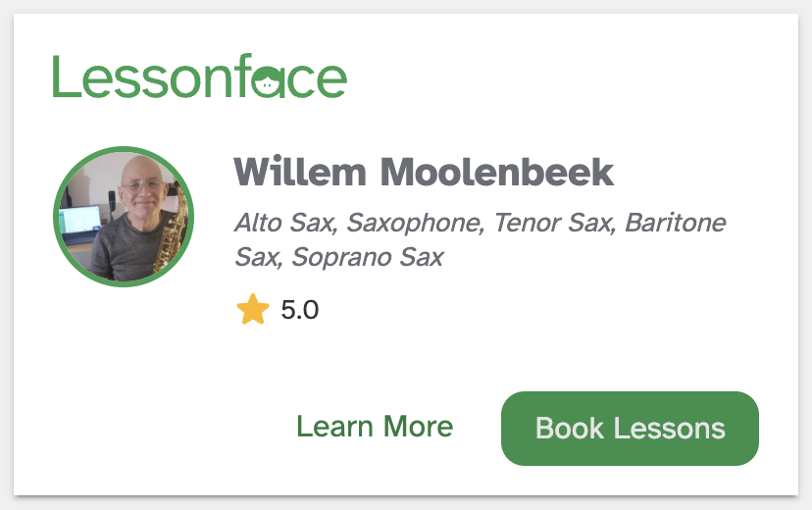812x510 pixels.
Task: Open the Learn More link
Action: click(x=375, y=427)
